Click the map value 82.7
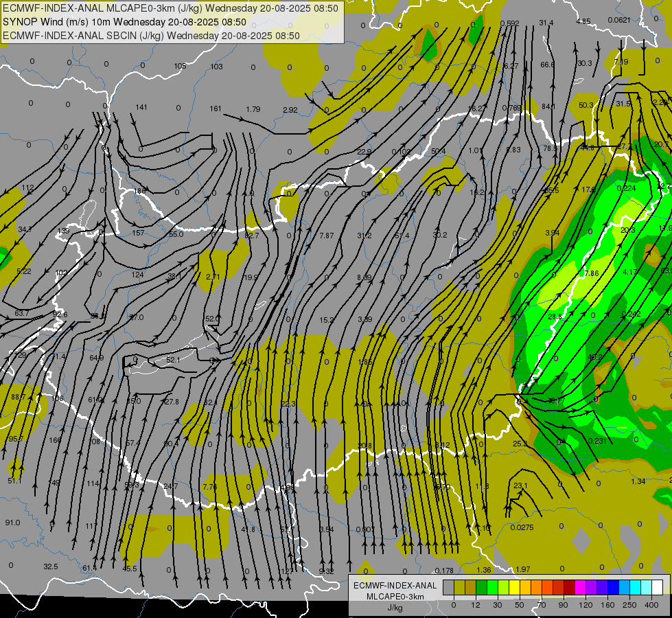 click(x=252, y=236)
